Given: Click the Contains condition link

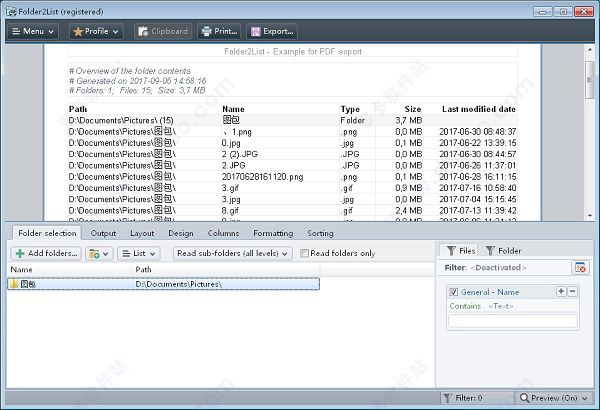Looking at the screenshot, I should pos(465,306).
